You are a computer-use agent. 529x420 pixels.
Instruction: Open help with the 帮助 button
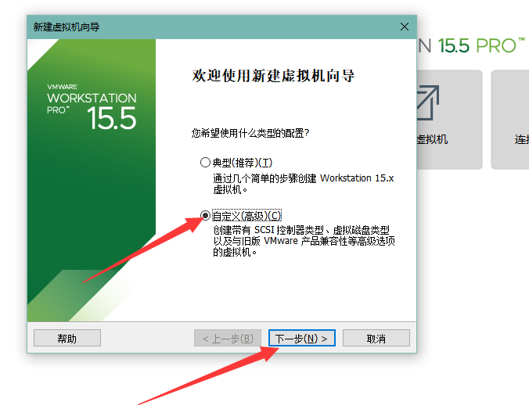pyautogui.click(x=67, y=338)
